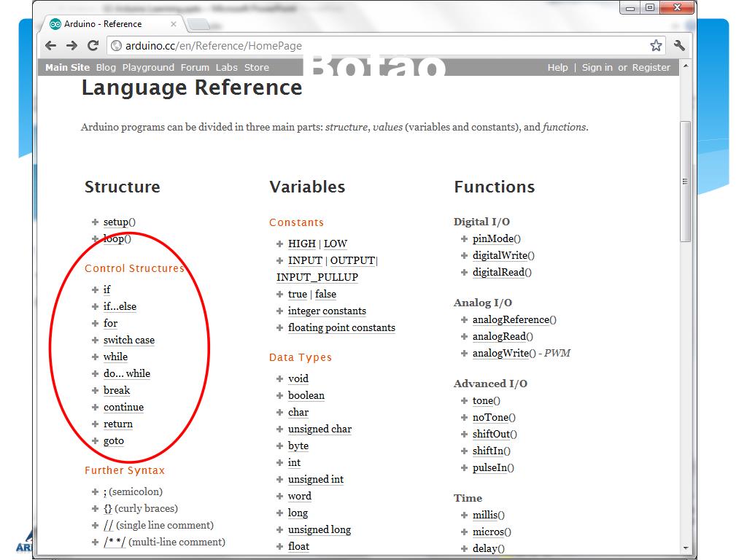Open the do... while reference
Screen dimensions: 747x560
pos(127,373)
